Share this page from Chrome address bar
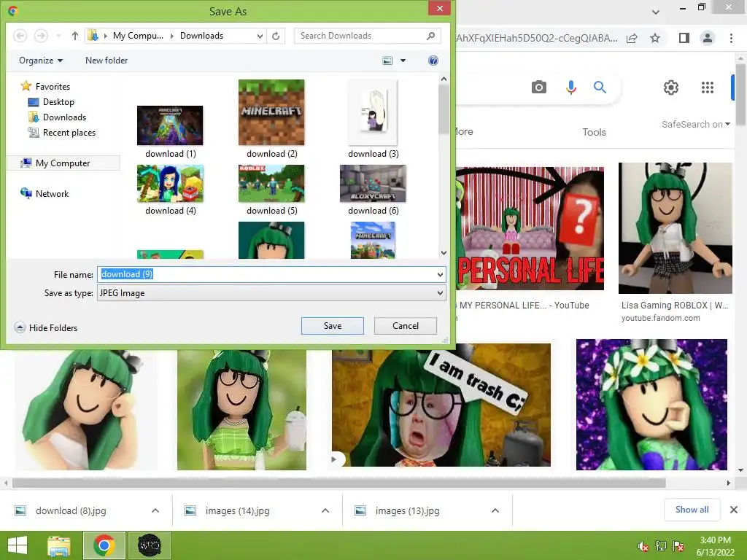 632,38
